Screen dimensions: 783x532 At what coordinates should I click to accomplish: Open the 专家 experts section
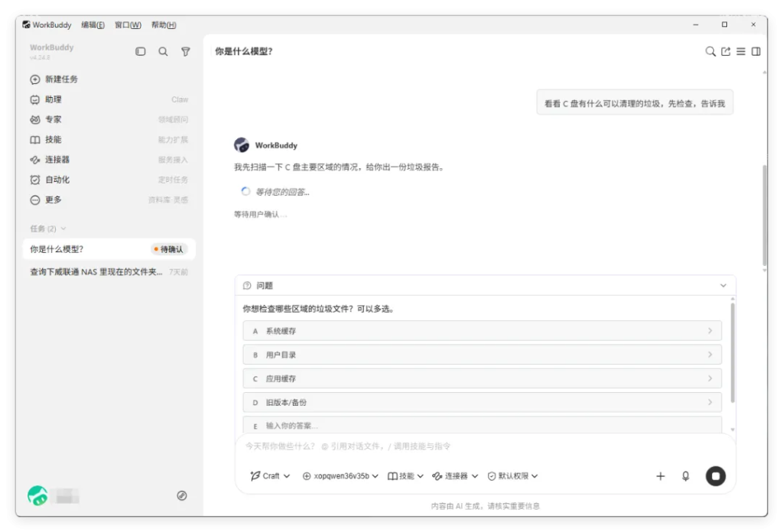(109, 119)
